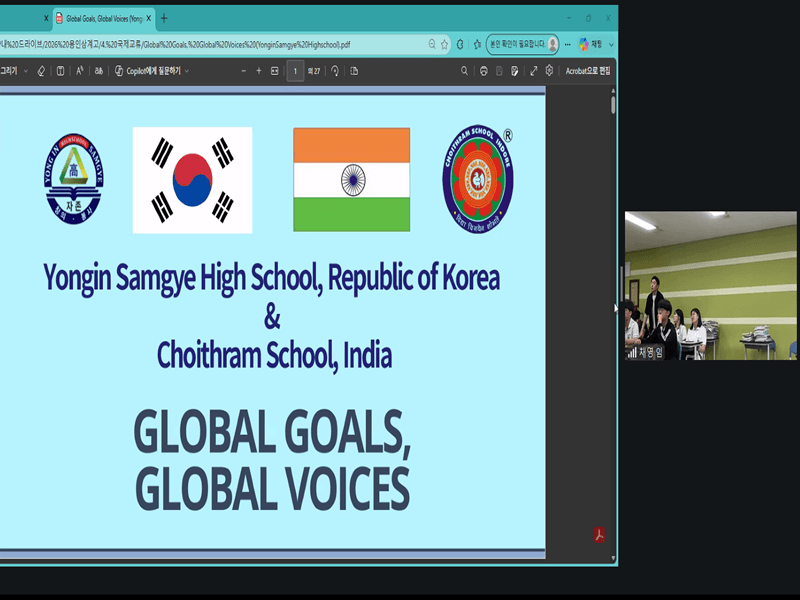
Task: Maximize the browser window
Action: pos(588,18)
